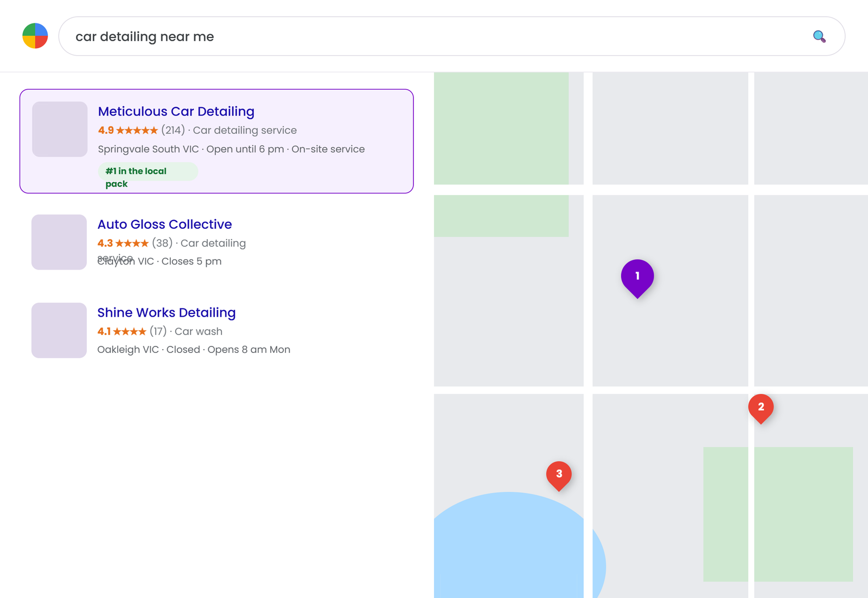The height and width of the screenshot is (598, 868).
Task: Open the Auto Gloss Collective listing
Action: point(164,224)
